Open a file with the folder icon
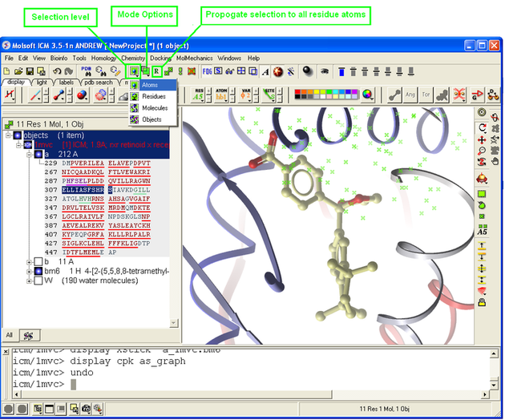Viewport: 505px width, 420px height. click(18, 71)
